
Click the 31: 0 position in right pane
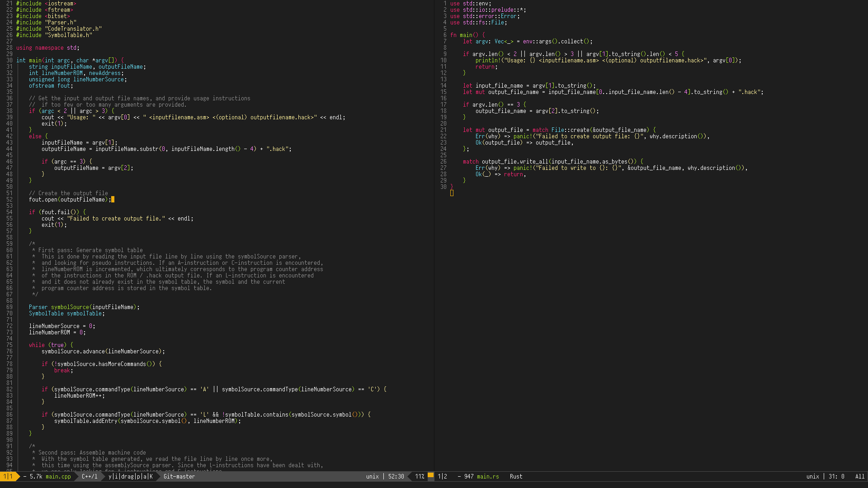point(836,476)
